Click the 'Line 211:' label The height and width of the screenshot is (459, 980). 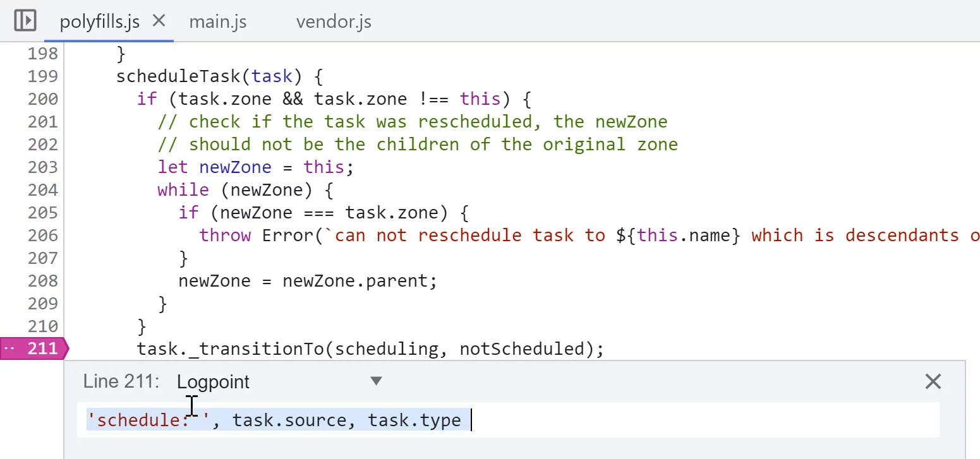(x=121, y=381)
